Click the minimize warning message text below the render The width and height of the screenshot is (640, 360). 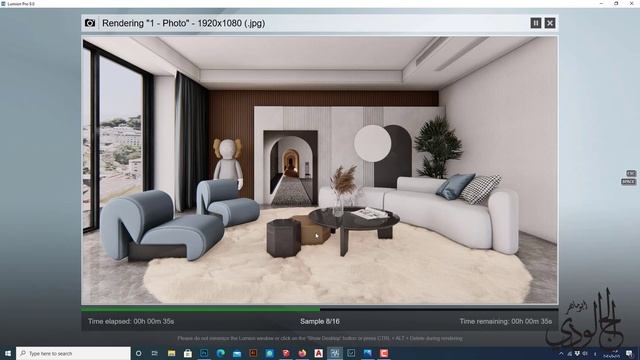point(320,338)
